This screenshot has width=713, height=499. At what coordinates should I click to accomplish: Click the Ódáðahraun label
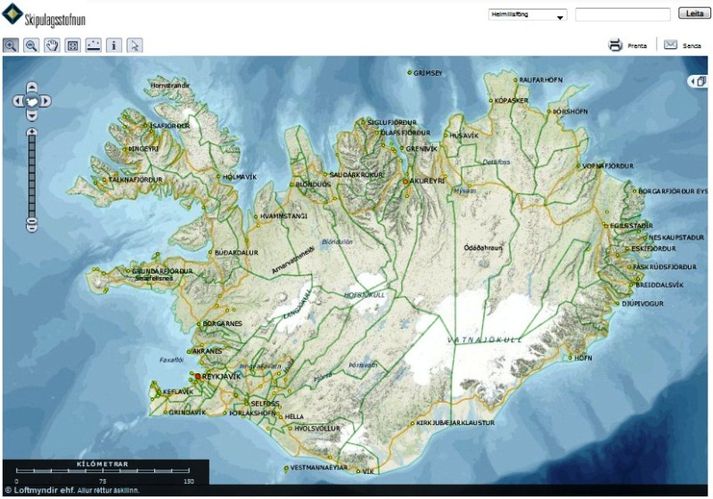click(483, 248)
